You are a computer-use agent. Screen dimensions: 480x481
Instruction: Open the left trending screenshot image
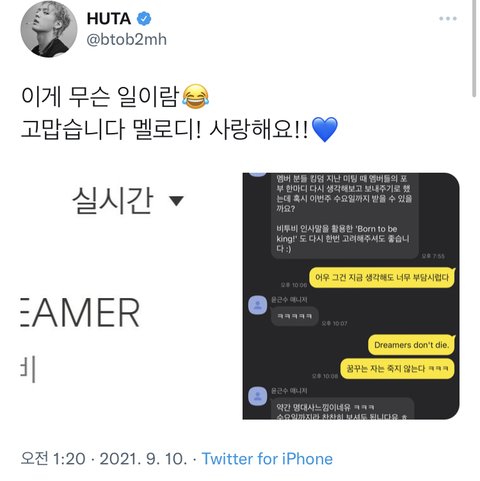[x=128, y=296]
